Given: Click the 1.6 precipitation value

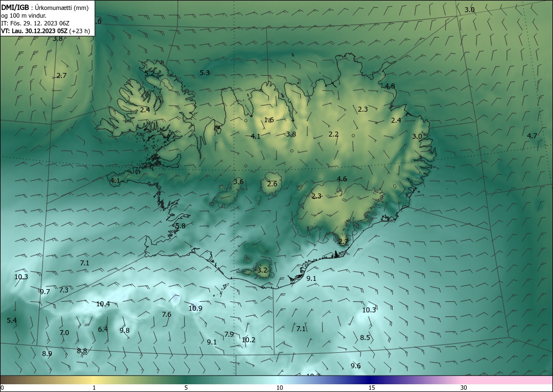Looking at the screenshot, I should 269,120.
